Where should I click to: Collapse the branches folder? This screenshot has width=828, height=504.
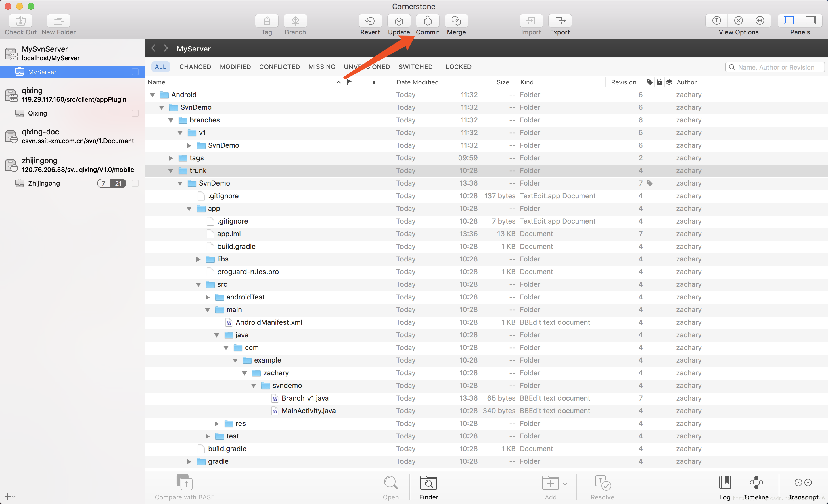tap(171, 120)
